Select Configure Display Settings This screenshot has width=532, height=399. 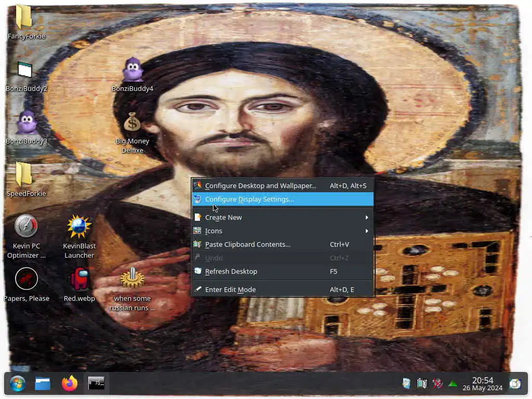283,199
